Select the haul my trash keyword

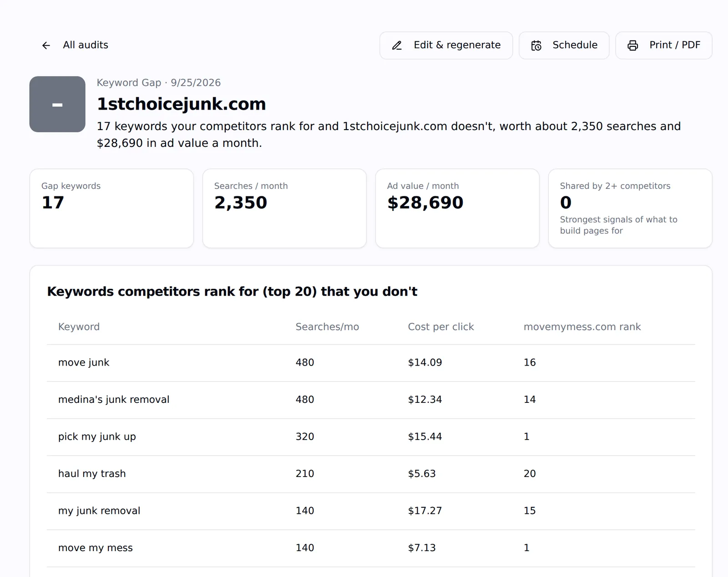[92, 474]
